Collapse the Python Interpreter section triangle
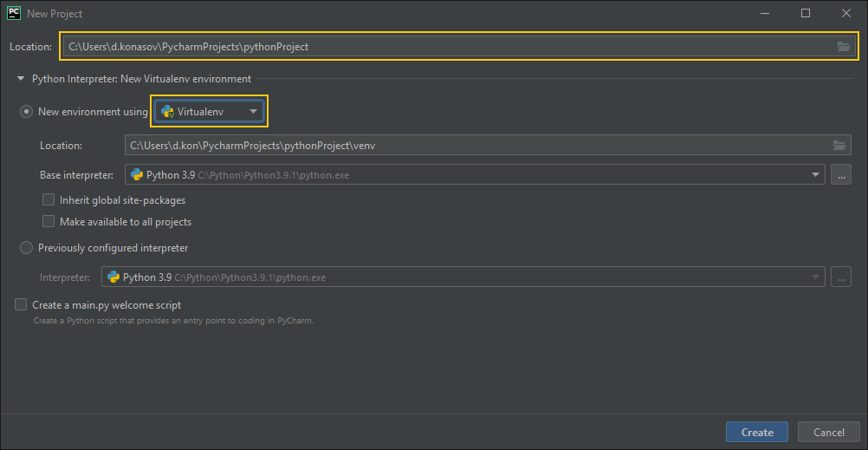868x450 pixels. [x=21, y=79]
